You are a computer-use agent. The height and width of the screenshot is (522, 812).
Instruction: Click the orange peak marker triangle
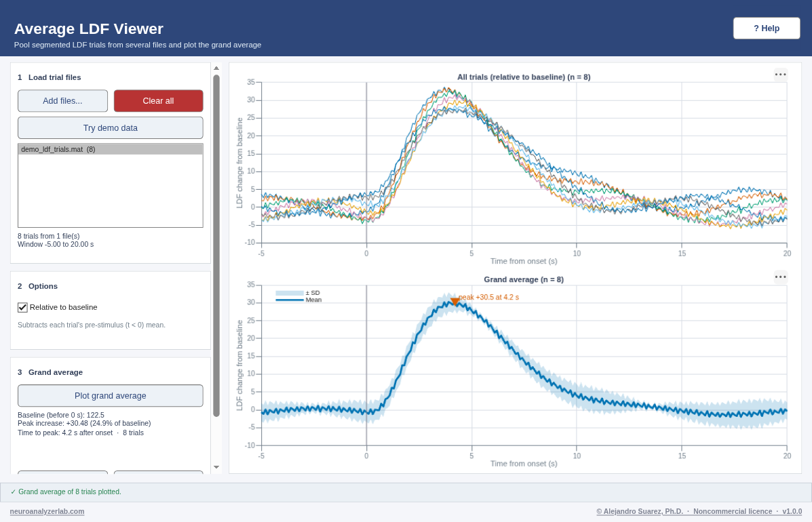click(x=455, y=302)
